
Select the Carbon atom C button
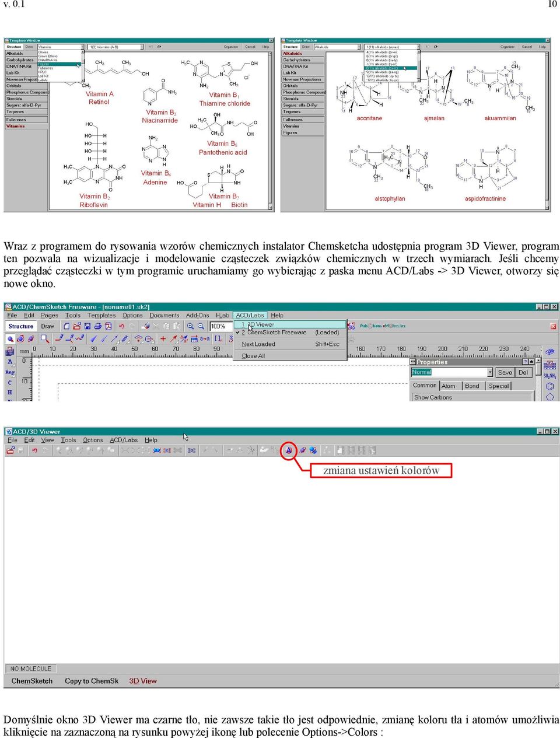point(10,383)
